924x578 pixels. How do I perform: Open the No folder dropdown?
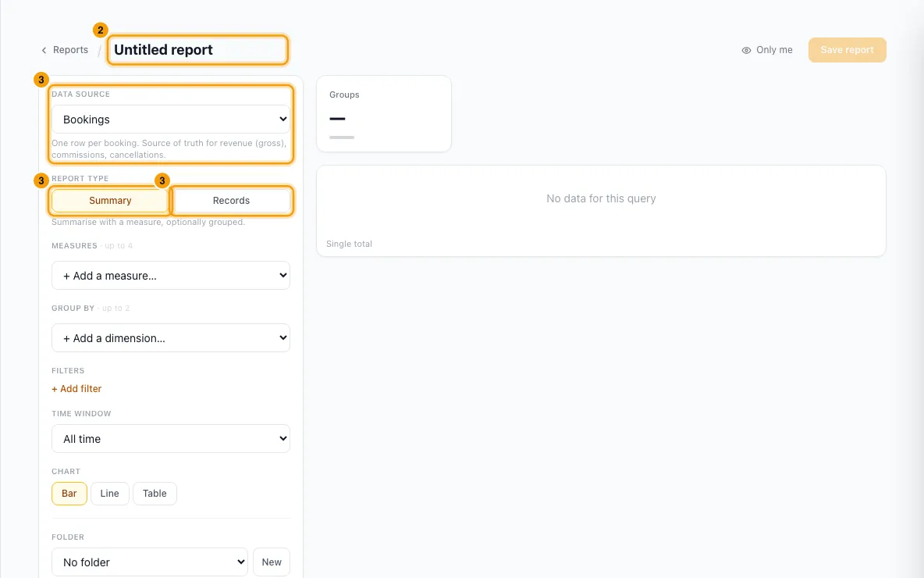(x=150, y=562)
